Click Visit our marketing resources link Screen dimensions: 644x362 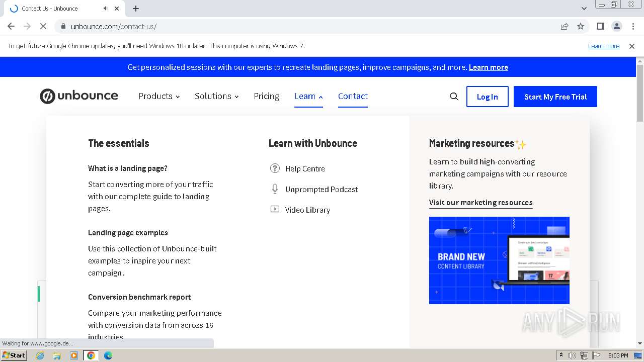point(480,202)
